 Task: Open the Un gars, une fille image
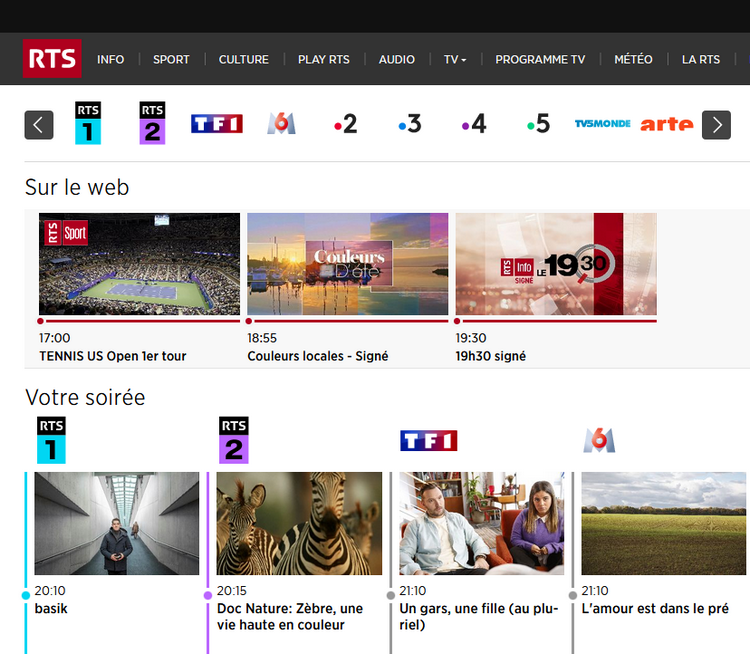[482, 523]
